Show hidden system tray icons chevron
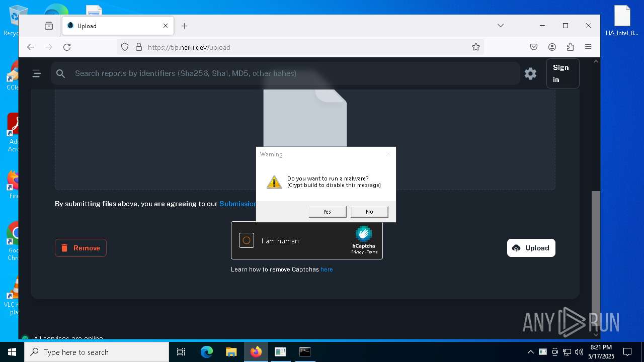The height and width of the screenshot is (362, 644). [530, 352]
